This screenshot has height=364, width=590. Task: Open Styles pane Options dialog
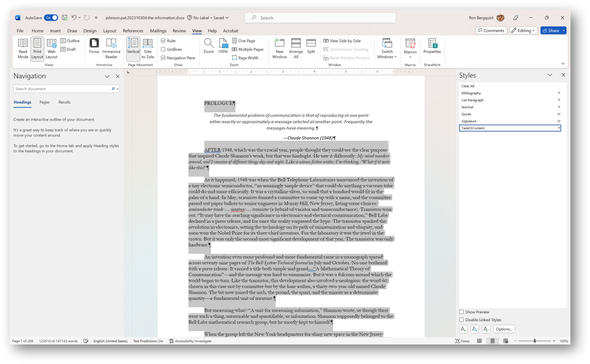pyautogui.click(x=504, y=329)
